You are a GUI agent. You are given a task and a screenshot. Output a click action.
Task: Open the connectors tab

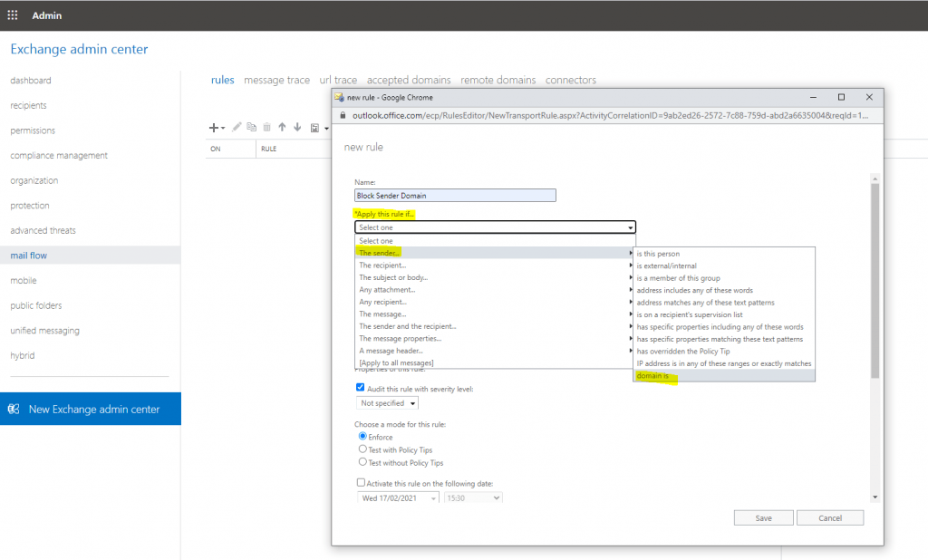pyautogui.click(x=571, y=80)
